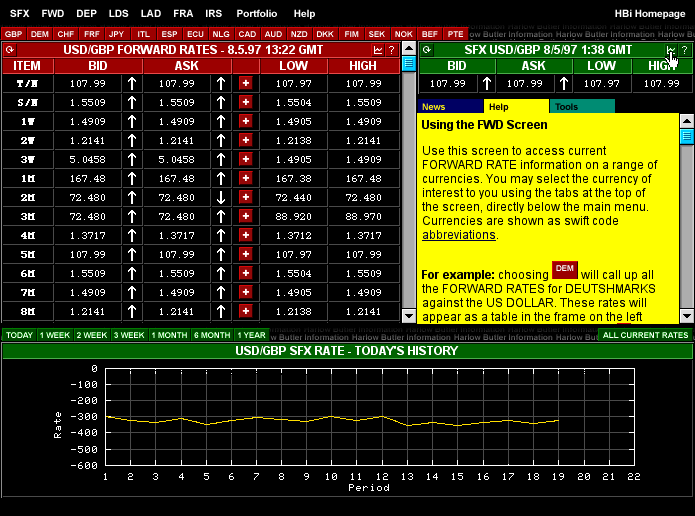The height and width of the screenshot is (516, 695).
Task: Click the down arrow on the rates table scrollbar
Action: (x=408, y=316)
